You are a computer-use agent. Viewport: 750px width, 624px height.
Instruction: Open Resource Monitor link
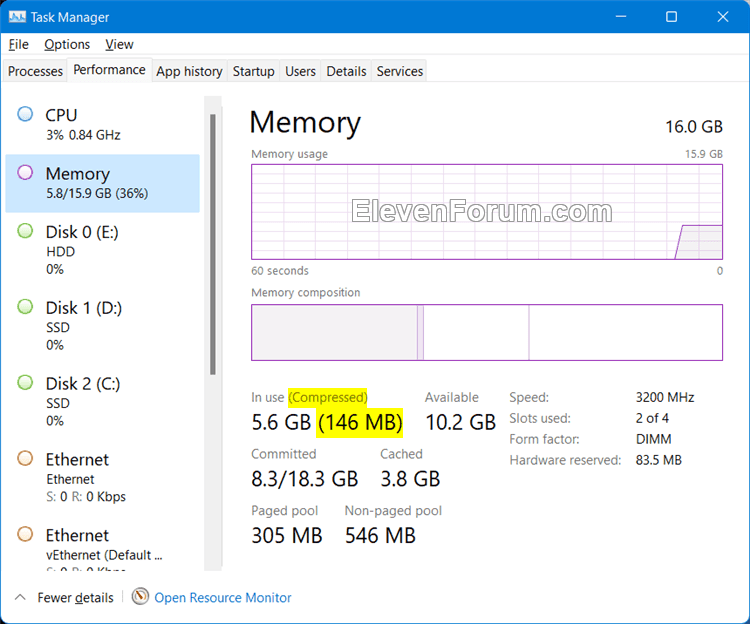pos(222,598)
